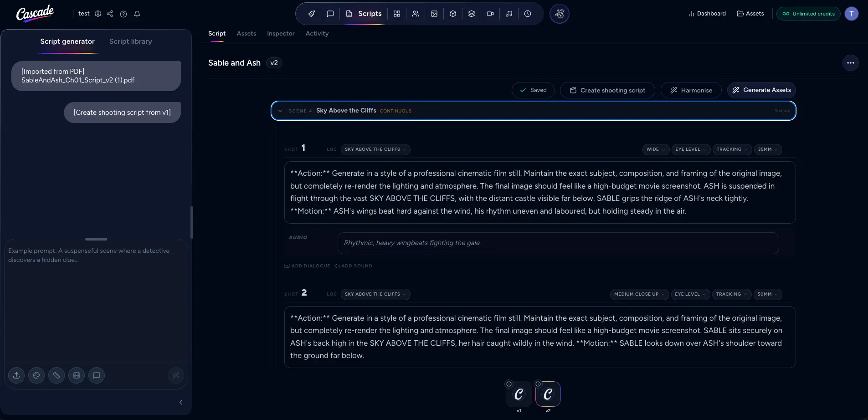Click the Shot 1 audio description field
Viewport: 868px width, 420px height.
pyautogui.click(x=558, y=243)
